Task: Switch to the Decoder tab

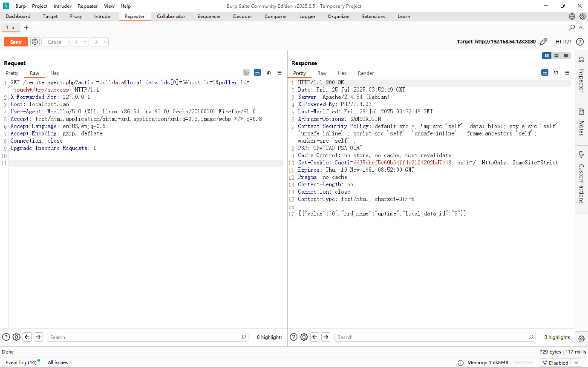Action: (243, 17)
